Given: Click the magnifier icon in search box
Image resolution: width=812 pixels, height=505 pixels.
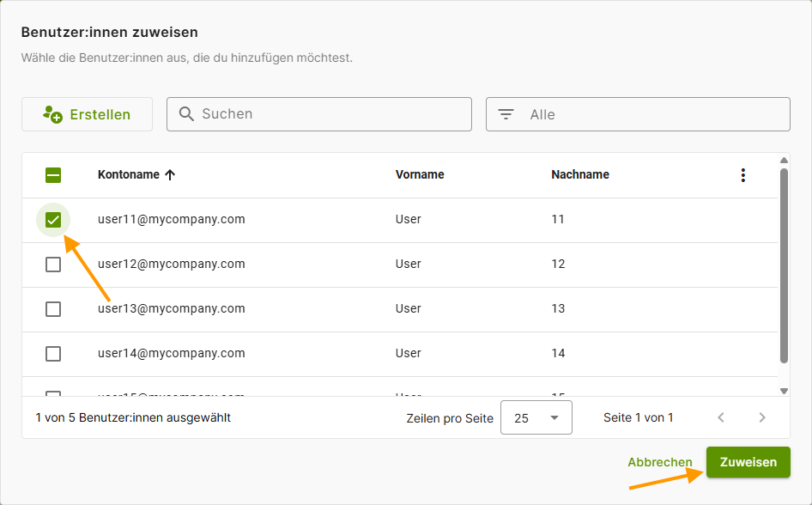Looking at the screenshot, I should click(186, 114).
